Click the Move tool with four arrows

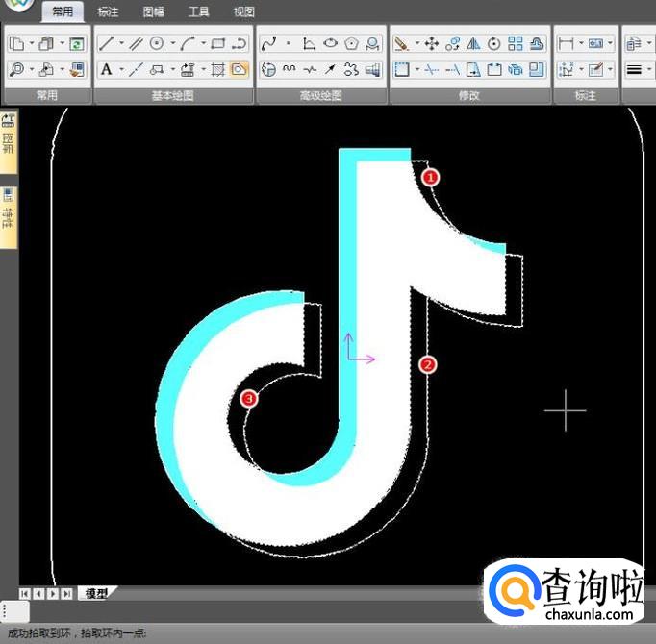pos(432,43)
